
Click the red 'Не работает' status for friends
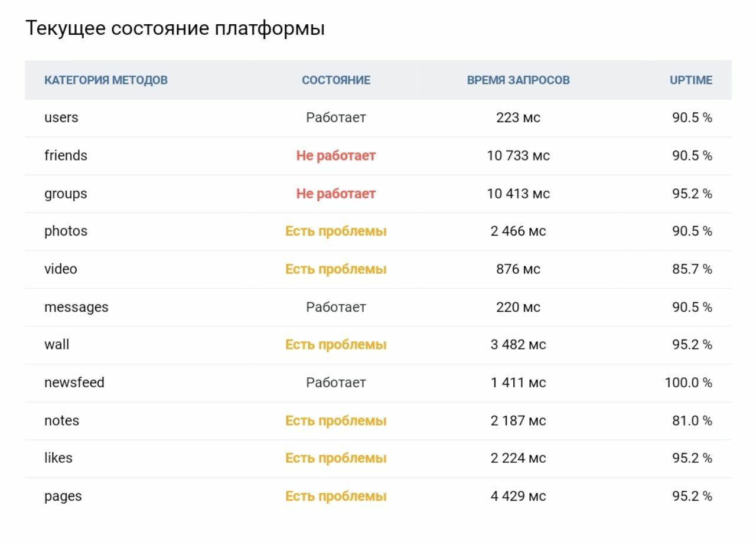point(336,156)
